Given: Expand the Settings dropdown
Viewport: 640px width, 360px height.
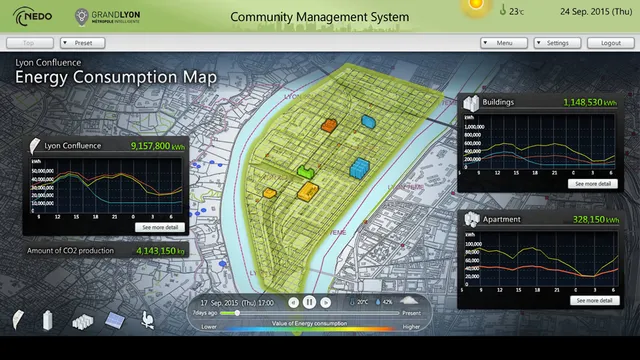Looking at the screenshot, I should click(557, 43).
